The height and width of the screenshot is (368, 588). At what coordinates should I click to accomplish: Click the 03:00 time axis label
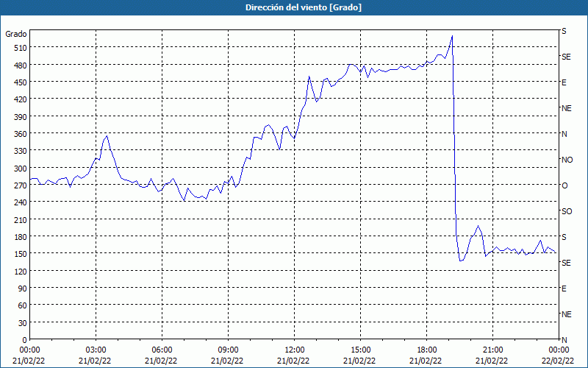96,350
